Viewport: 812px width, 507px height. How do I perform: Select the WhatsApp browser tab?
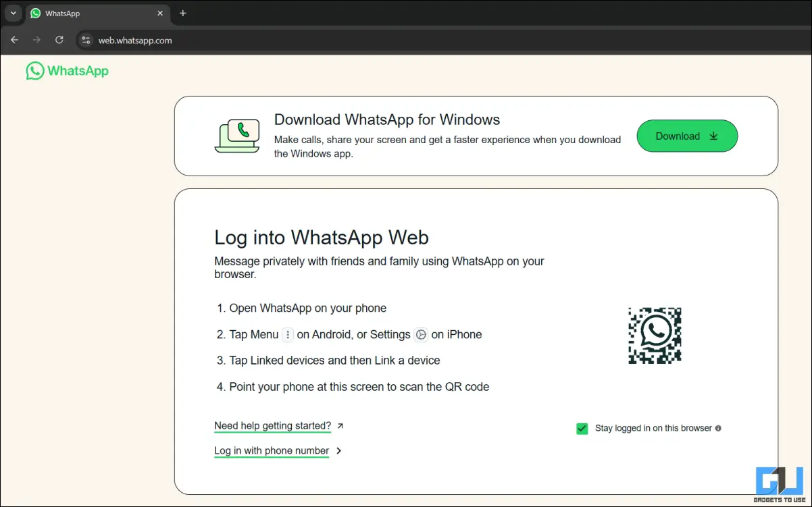click(x=98, y=14)
